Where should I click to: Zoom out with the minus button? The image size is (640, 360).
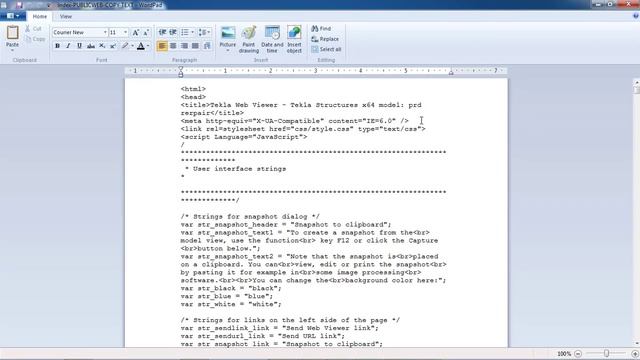point(578,354)
